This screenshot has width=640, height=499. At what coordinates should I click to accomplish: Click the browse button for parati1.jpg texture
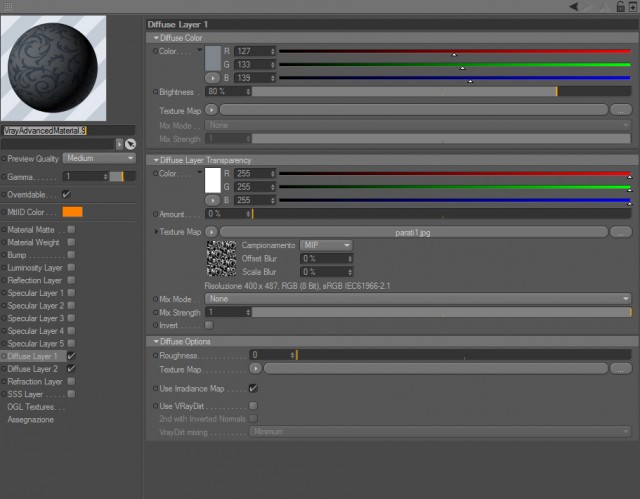pyautogui.click(x=621, y=232)
